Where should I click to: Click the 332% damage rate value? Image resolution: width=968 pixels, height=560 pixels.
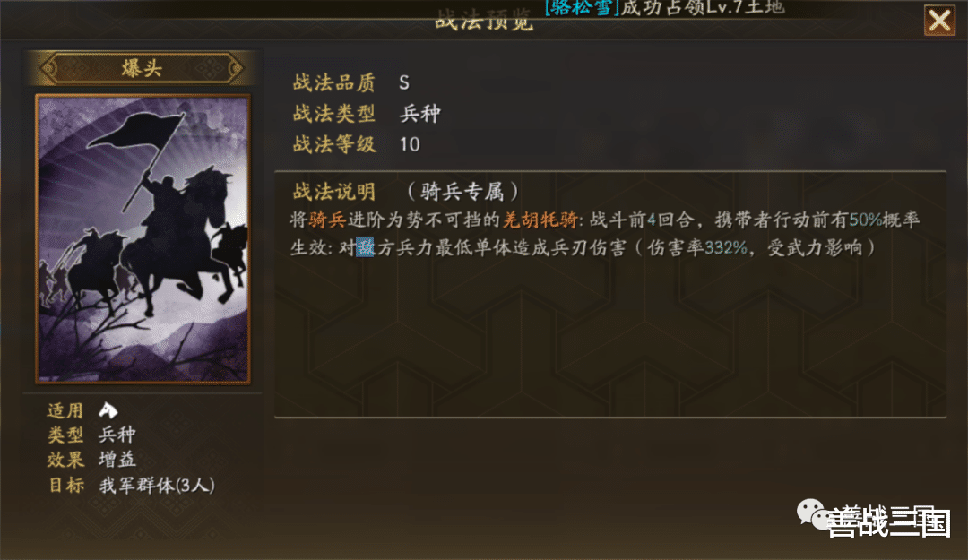(725, 248)
